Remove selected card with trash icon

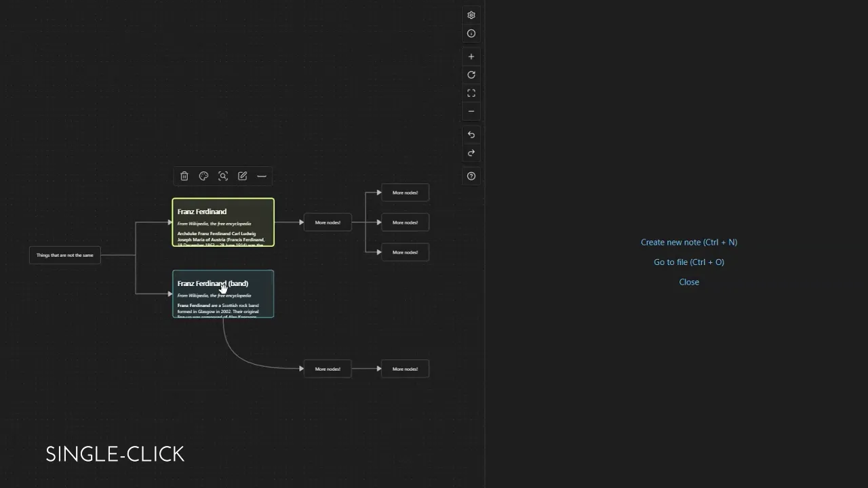point(184,176)
